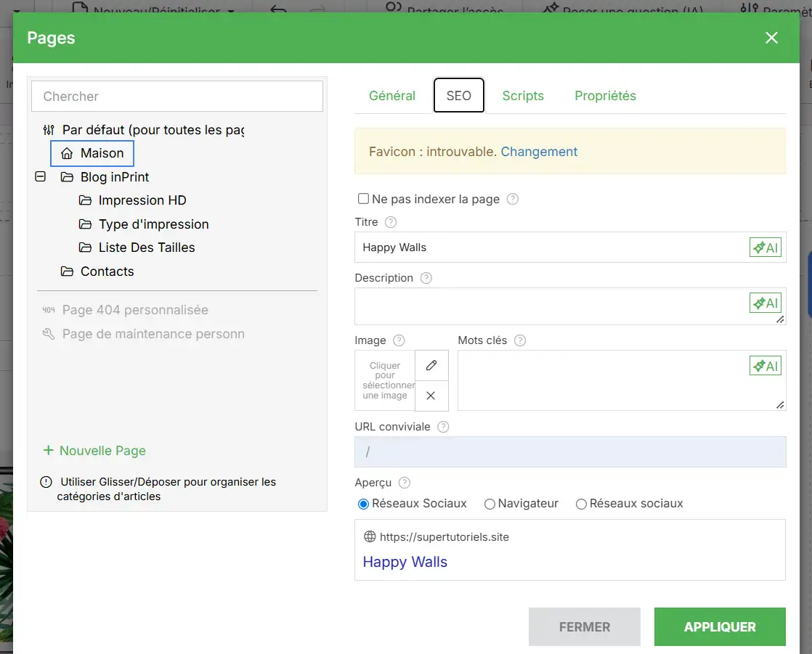Click the plus icon for Nouvelle Page

(x=48, y=450)
